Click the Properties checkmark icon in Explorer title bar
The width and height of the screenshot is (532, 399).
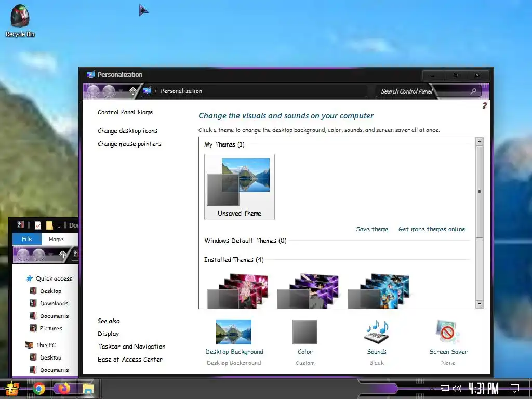pyautogui.click(x=37, y=225)
